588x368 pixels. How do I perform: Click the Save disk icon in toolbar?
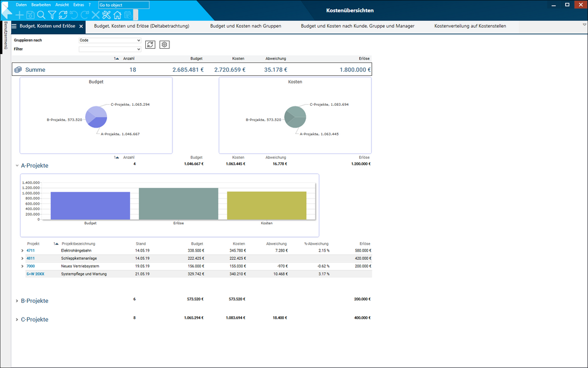point(30,15)
